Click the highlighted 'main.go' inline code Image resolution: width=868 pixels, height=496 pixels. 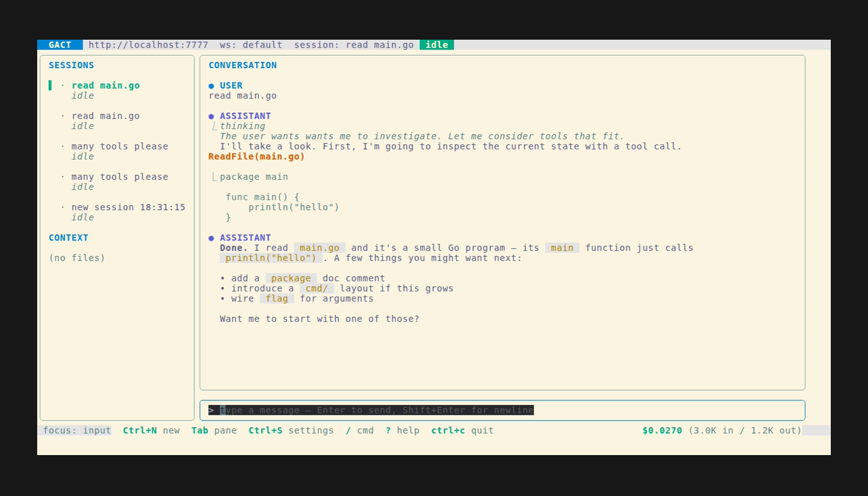point(319,247)
